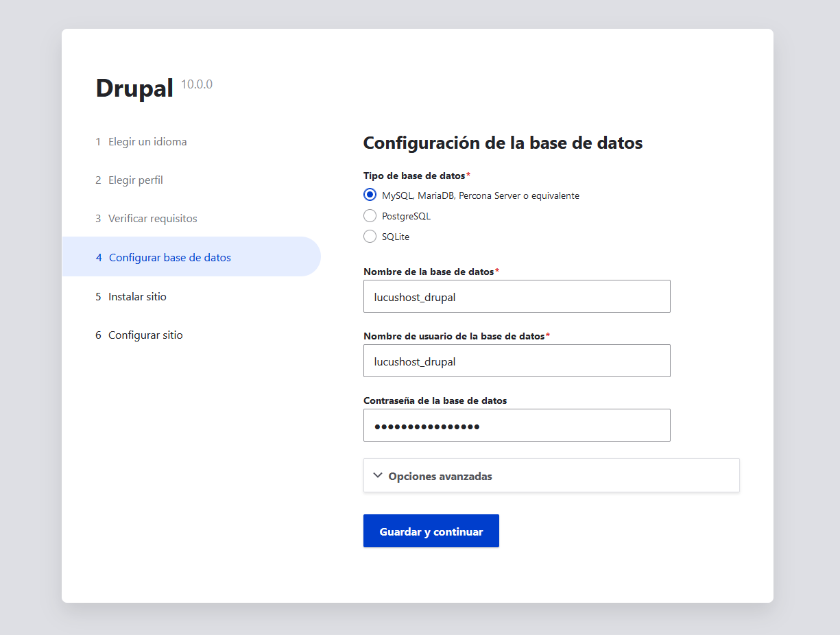Viewport: 840px width, 635px height.
Task: Click the database username input field
Action: 516,361
